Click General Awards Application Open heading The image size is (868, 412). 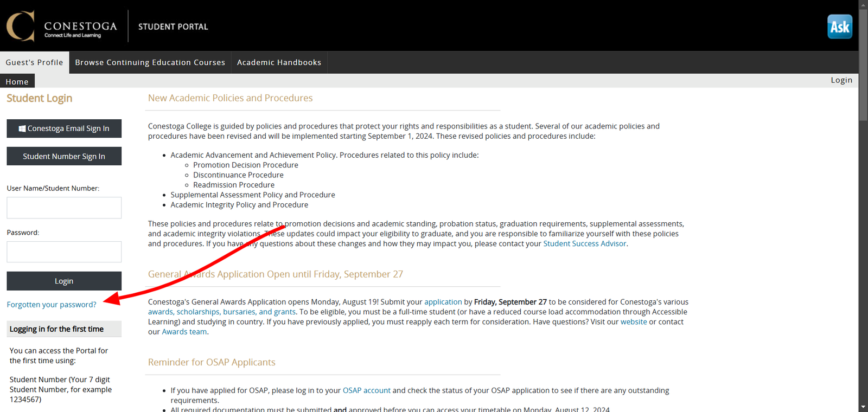[x=276, y=274]
